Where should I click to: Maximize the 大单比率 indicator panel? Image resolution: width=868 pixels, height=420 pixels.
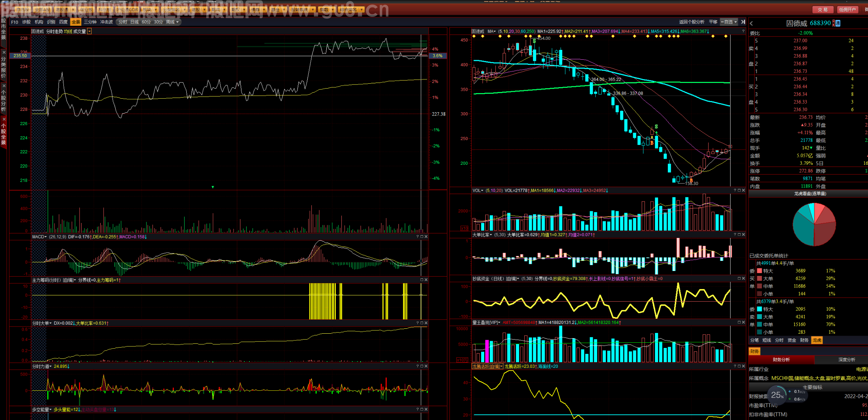739,235
